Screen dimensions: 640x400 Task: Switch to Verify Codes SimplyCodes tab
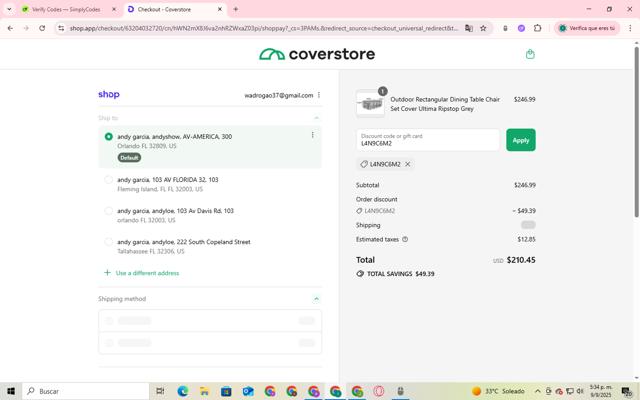pos(65,9)
